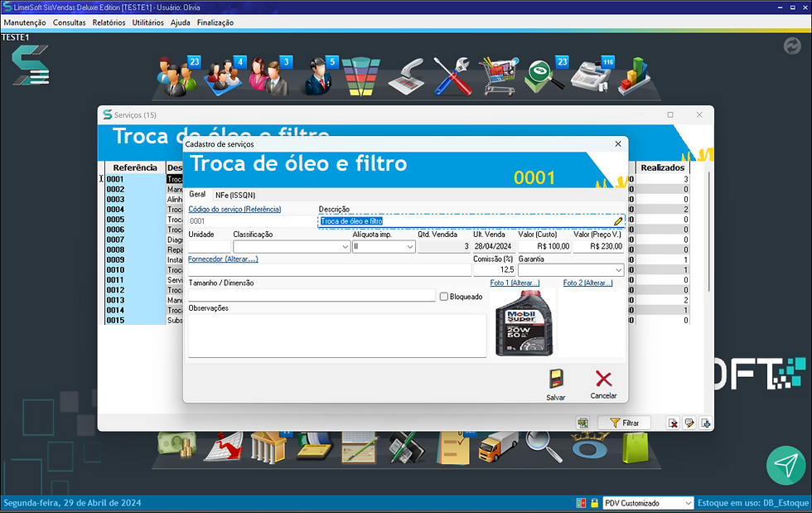This screenshot has height=513, width=812.
Task: Click the Código do serviço (Referência) link
Action: 234,210
